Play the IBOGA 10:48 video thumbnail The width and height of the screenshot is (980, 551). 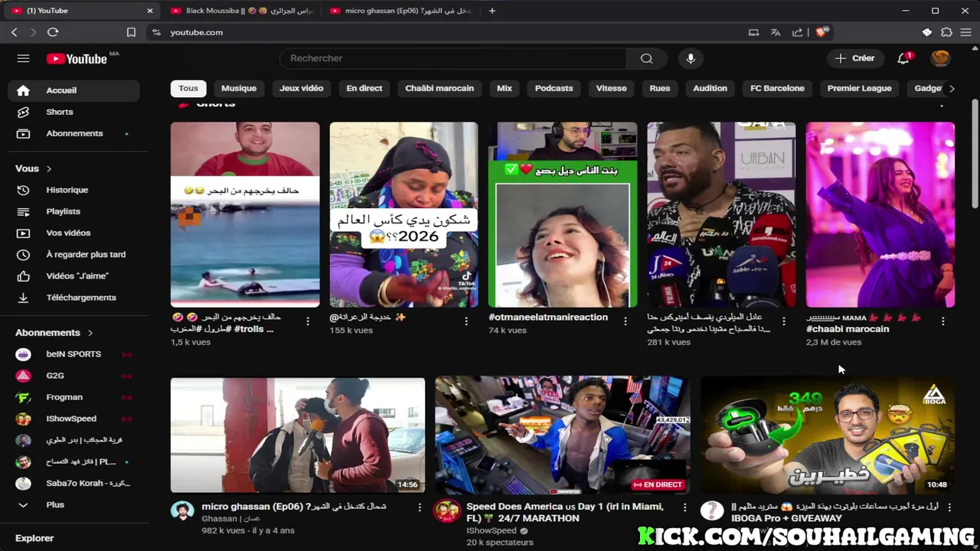click(828, 435)
